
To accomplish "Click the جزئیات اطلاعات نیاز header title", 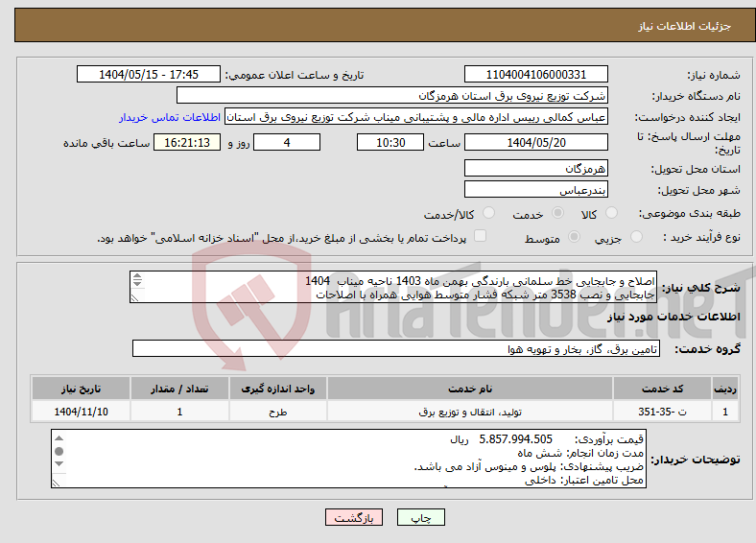I will [685, 26].
